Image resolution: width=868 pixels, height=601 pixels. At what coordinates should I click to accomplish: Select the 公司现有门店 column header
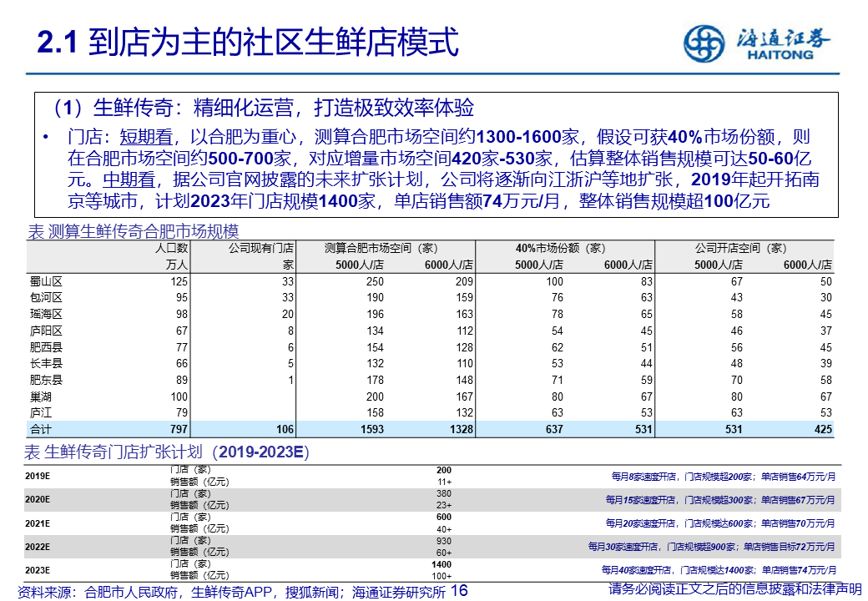click(262, 248)
